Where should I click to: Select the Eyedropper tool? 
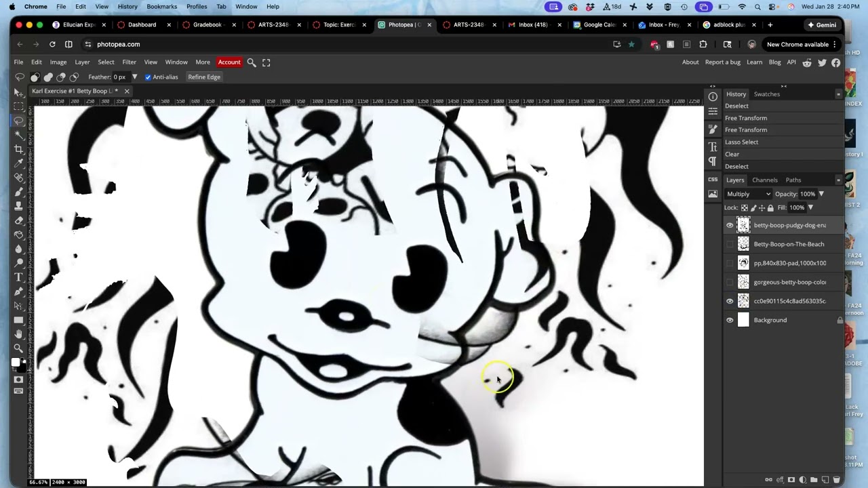coord(19,163)
